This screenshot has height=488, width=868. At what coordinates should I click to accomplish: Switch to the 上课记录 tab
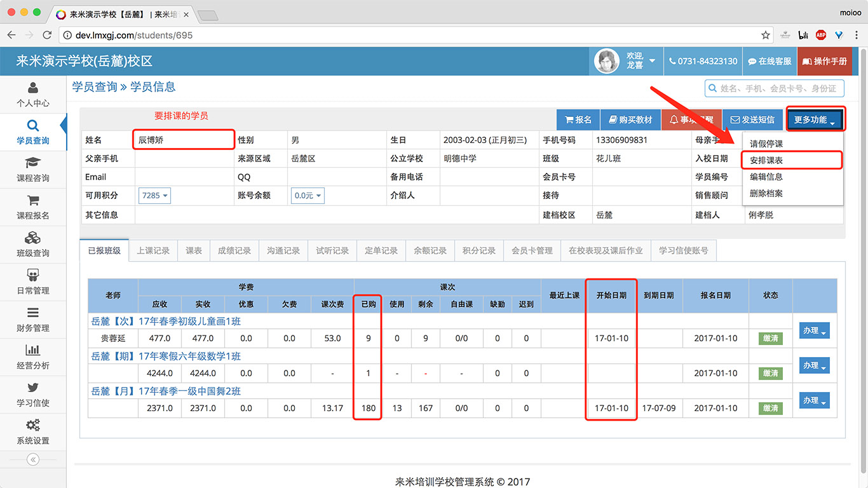pos(153,251)
